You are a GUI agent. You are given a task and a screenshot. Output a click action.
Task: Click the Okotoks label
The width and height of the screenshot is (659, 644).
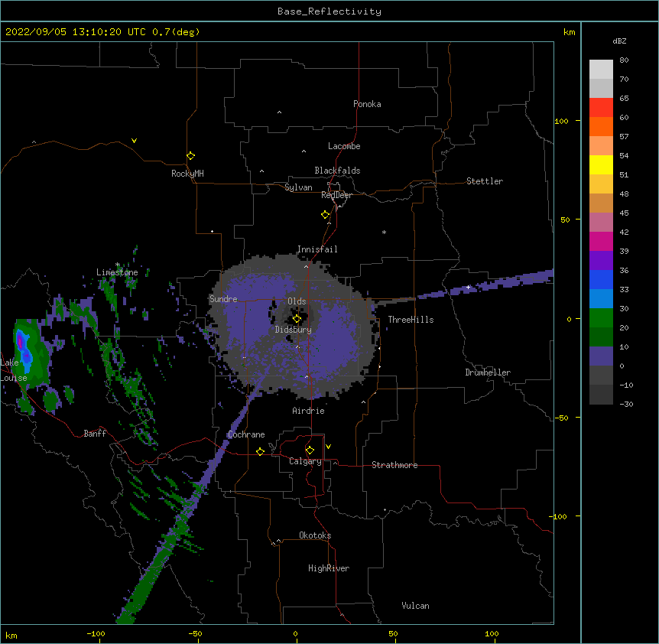point(315,535)
